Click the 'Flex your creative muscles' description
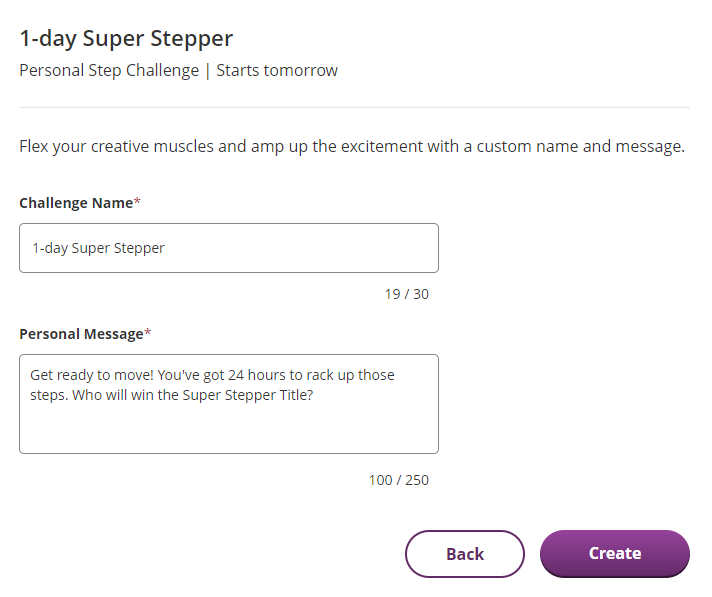Screen dimensions: 712x597 (x=352, y=147)
